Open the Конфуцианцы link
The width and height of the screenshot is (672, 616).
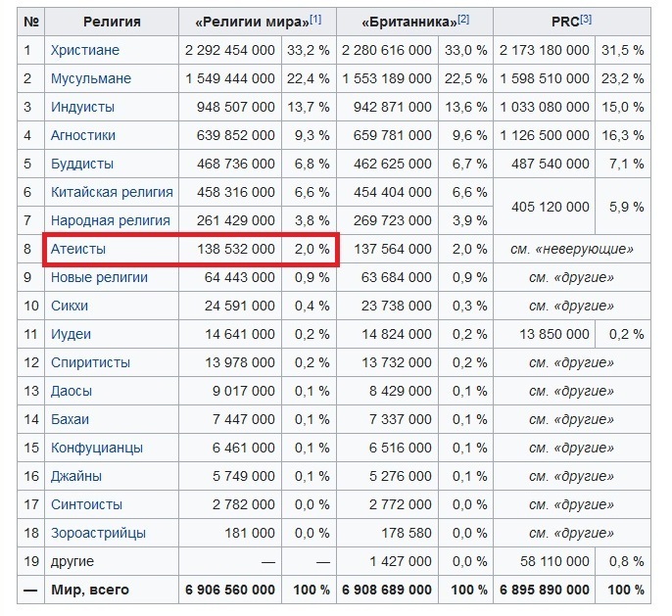click(97, 448)
